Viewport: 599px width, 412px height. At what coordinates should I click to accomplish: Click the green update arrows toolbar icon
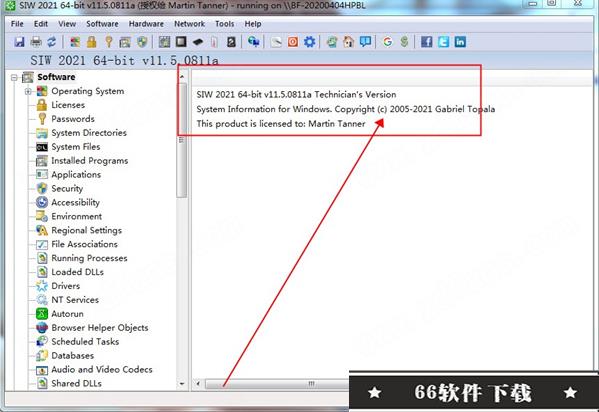pyautogui.click(x=332, y=42)
